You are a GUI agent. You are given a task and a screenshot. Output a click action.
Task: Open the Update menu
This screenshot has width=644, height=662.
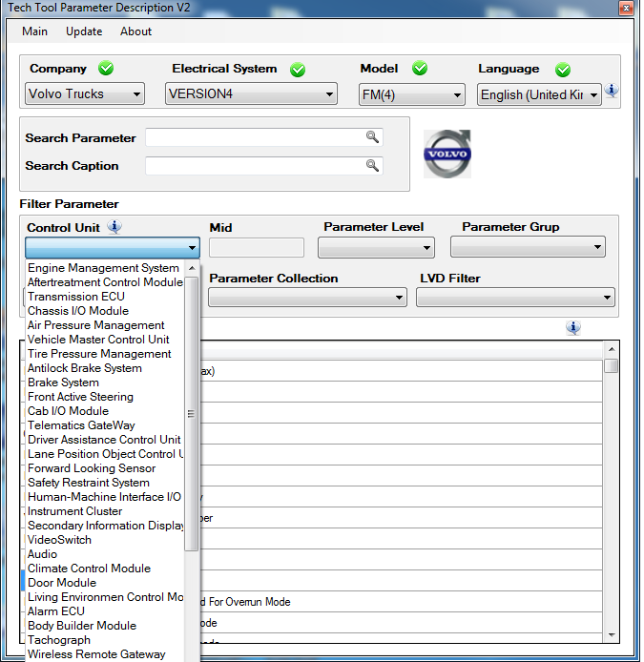pos(84,31)
